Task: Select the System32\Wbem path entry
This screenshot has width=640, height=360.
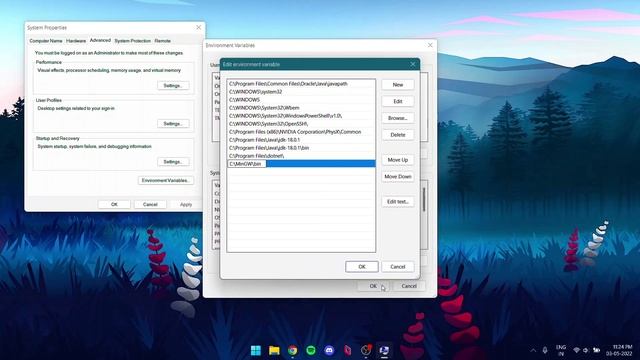Action: pos(301,108)
